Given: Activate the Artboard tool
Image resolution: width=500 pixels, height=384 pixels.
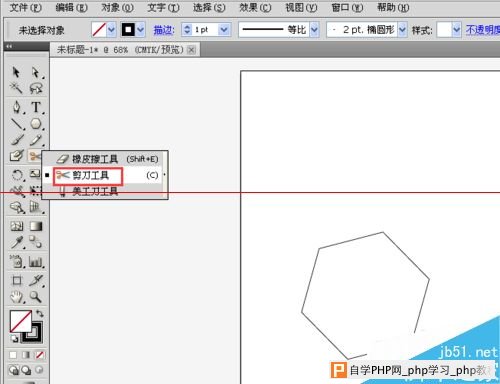Looking at the screenshot, I should pos(17,280).
